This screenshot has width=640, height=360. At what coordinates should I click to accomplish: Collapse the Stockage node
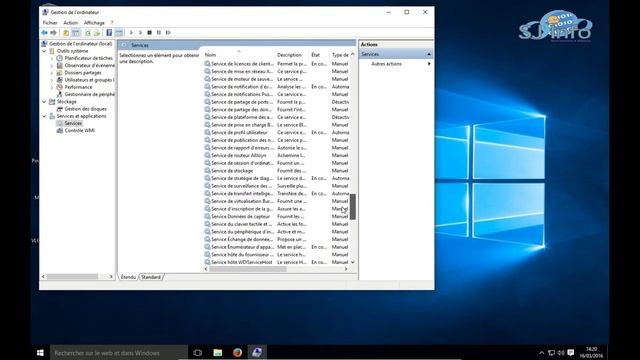tap(44, 102)
